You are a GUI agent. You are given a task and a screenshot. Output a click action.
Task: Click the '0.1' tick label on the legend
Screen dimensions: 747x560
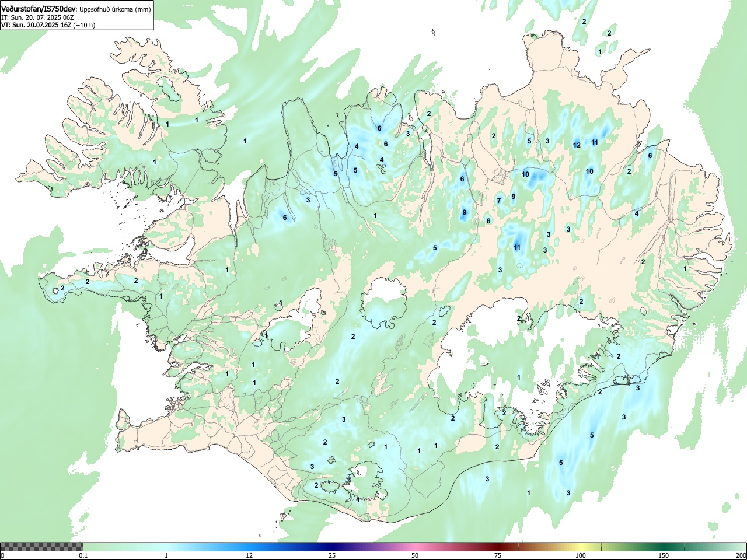(x=83, y=555)
